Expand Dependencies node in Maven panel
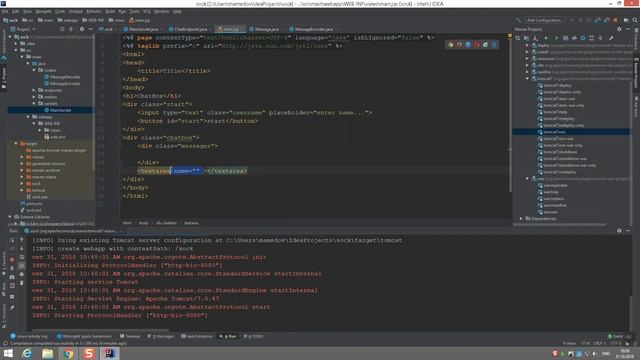Viewport: 640px width, 360px height. [x=521, y=219]
